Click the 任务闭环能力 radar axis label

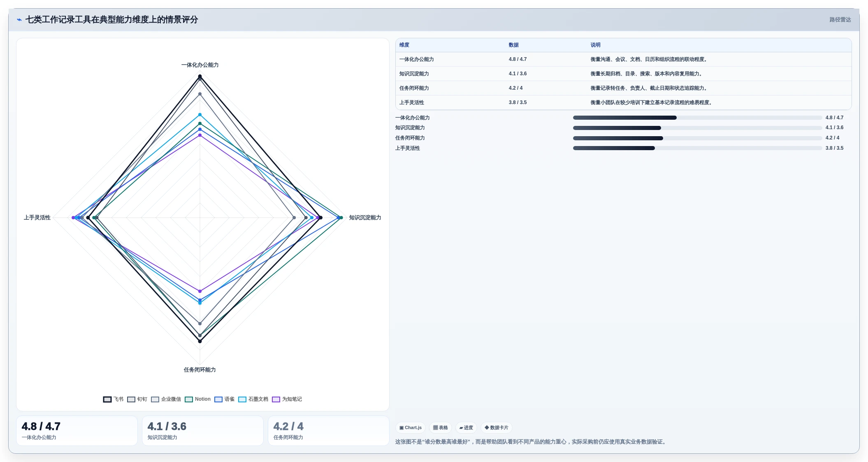coord(200,370)
